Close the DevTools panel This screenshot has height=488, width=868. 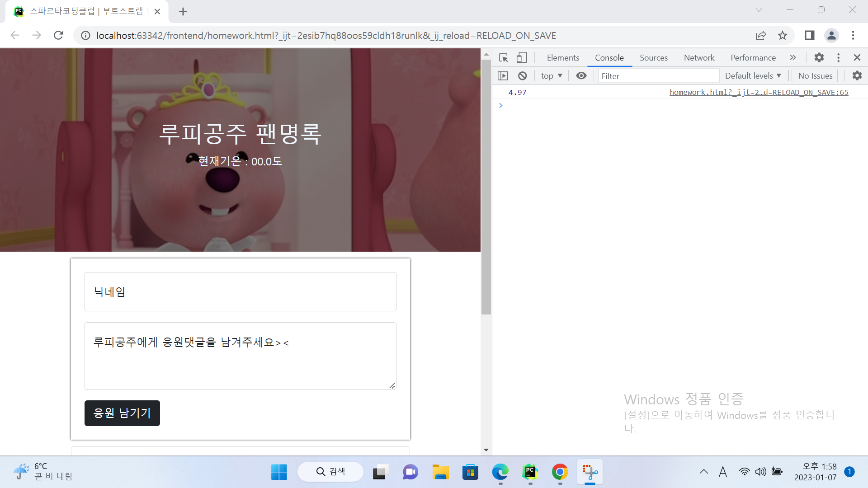pyautogui.click(x=857, y=58)
